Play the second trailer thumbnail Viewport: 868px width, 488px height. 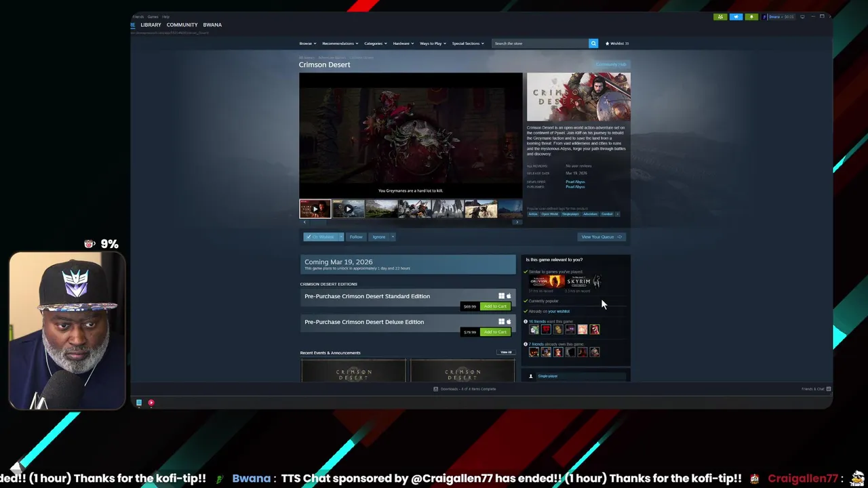[348, 209]
